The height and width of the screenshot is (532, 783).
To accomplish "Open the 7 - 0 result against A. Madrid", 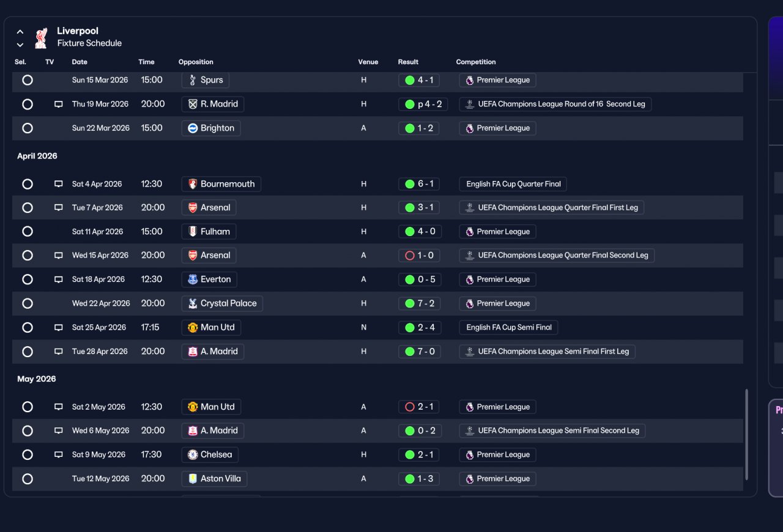I will tap(420, 352).
